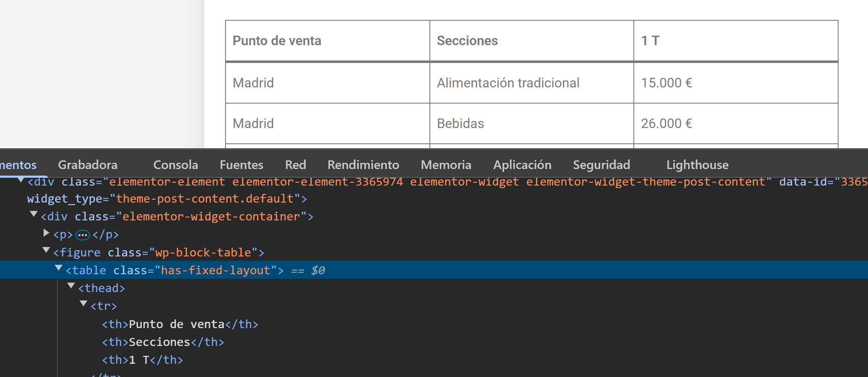868x377 pixels.
Task: Expand the collapsed p element arrow
Action: [46, 233]
